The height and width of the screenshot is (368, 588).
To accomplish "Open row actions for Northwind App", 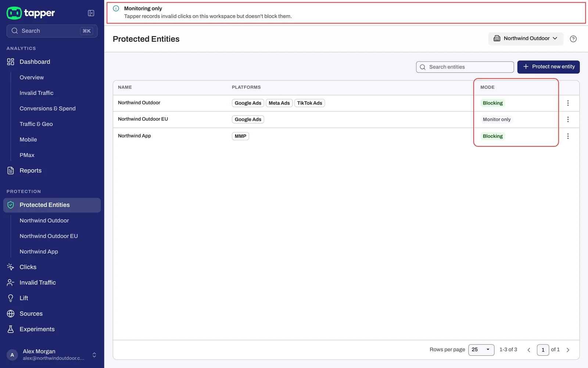I will point(568,136).
